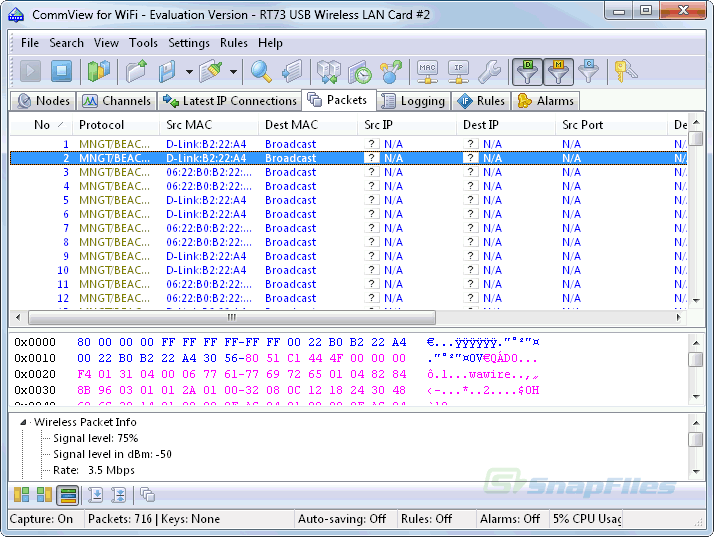The width and height of the screenshot is (714, 537).
Task: Sort by the No column header
Action: point(42,125)
